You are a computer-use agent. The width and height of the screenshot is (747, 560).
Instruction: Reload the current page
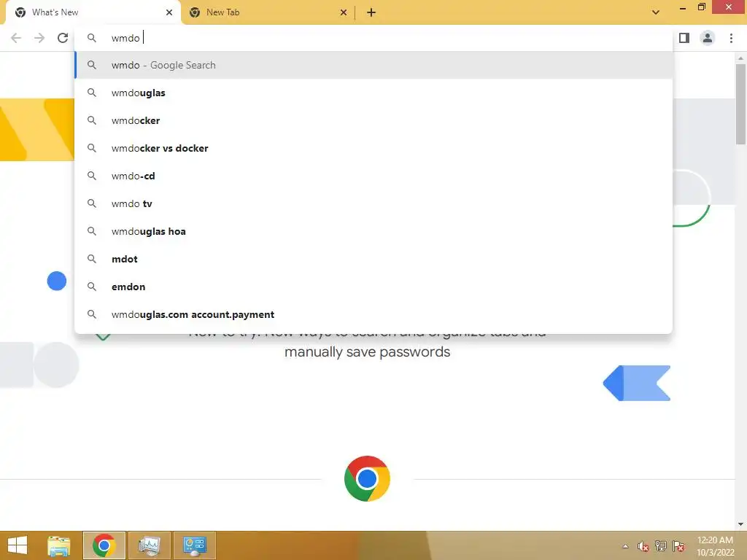click(63, 38)
